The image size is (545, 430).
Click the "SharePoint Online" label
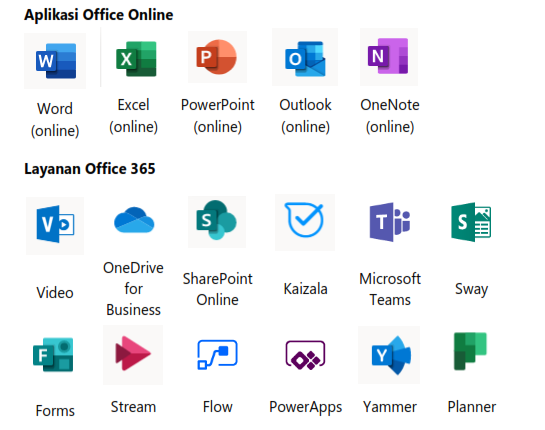(218, 289)
